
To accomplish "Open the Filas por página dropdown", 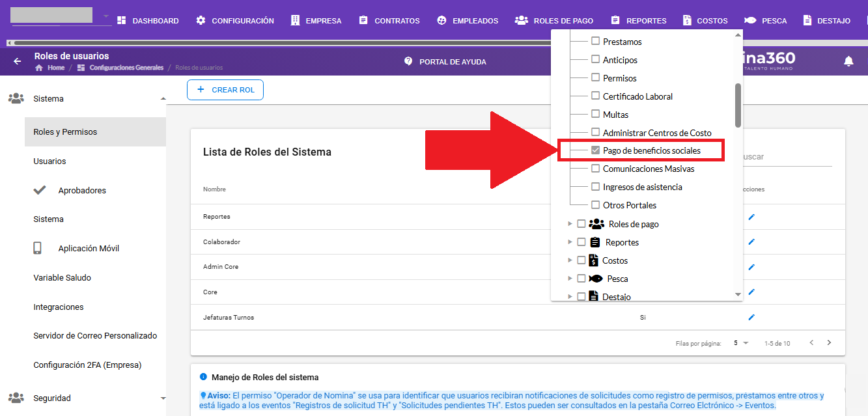I will [741, 343].
